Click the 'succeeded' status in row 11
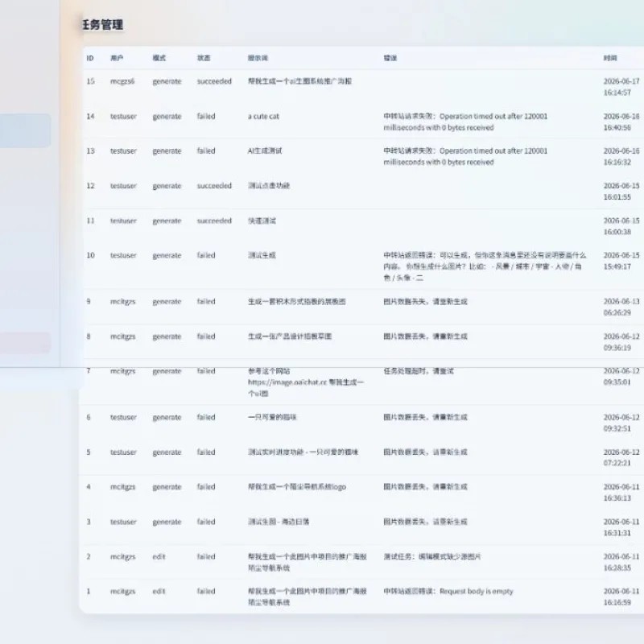This screenshot has height=644, width=644. point(214,221)
